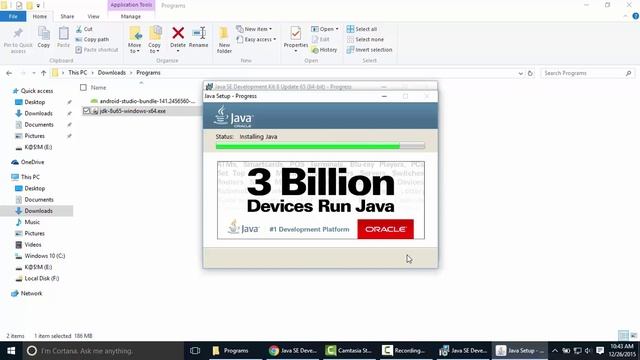640x360 pixels.
Task: Click Select all in ribbon
Action: pos(362,29)
